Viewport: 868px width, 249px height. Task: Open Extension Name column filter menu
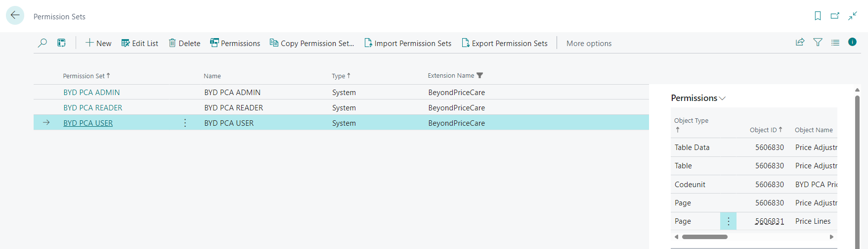pos(479,76)
